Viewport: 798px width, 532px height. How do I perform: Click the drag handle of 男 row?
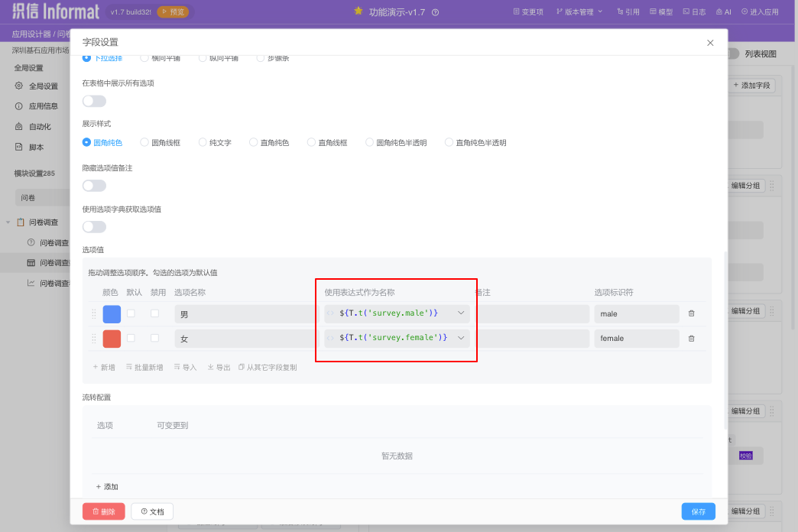(94, 314)
